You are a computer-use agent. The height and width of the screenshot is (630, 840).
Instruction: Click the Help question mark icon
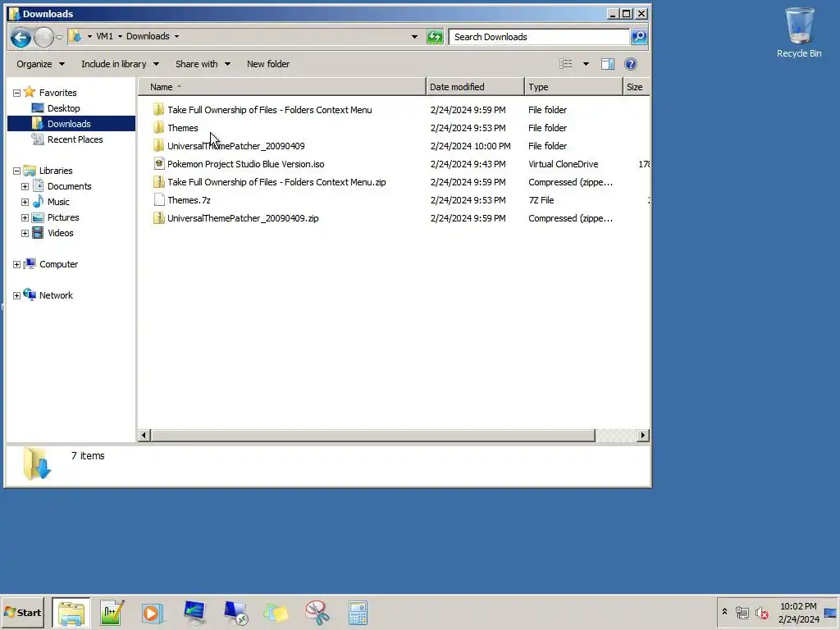pos(631,64)
